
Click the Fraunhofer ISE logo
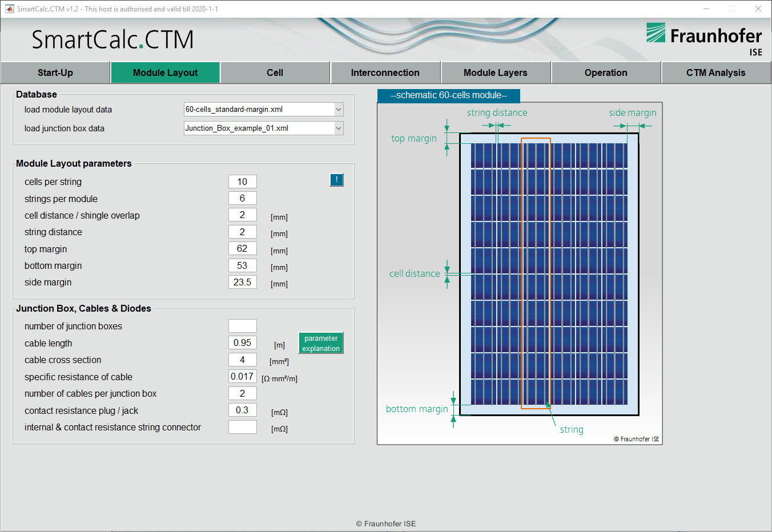(704, 39)
